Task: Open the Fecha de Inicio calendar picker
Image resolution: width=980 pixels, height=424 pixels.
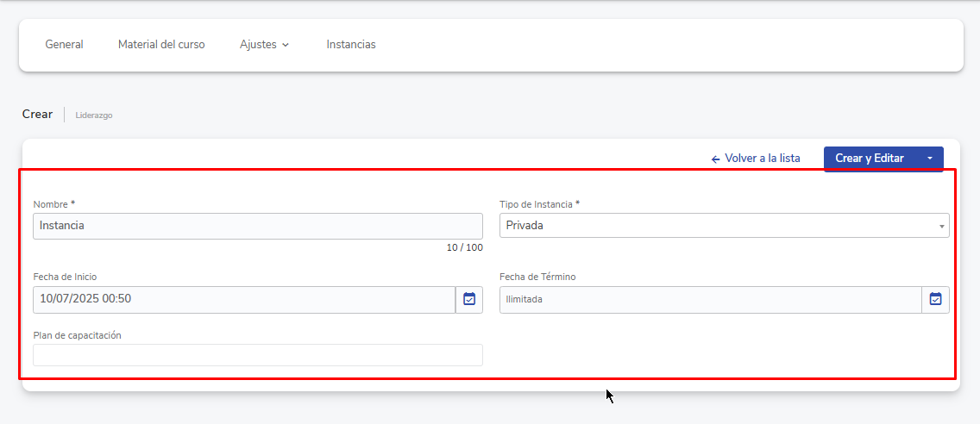Action: pyautogui.click(x=469, y=300)
